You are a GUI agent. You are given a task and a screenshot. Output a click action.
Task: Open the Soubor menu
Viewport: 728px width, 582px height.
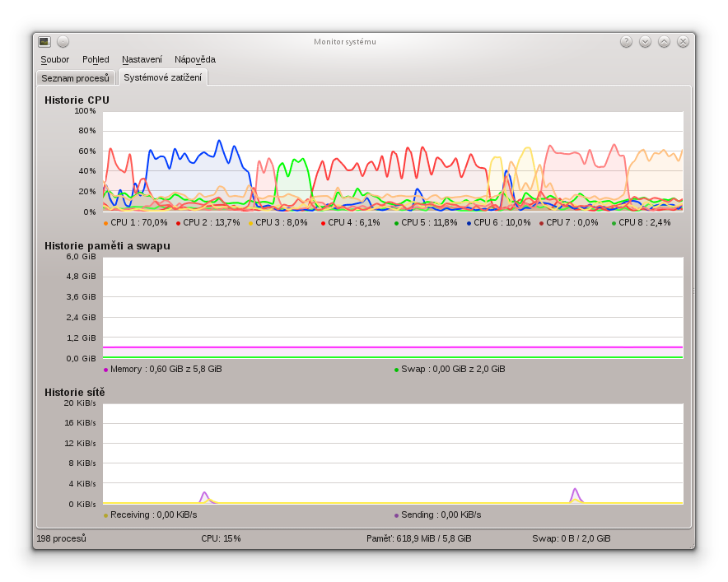click(x=55, y=59)
